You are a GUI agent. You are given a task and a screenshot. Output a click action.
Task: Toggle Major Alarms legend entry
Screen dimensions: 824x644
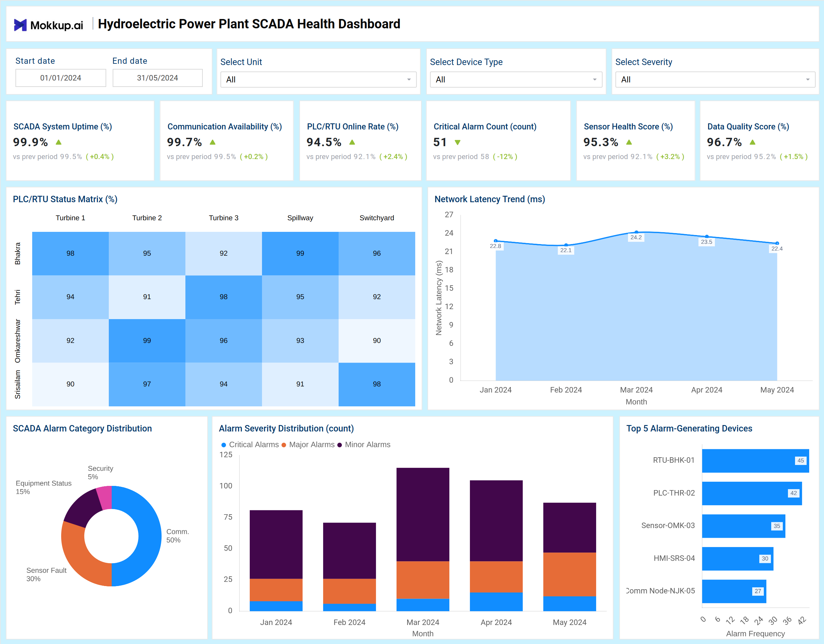pos(308,445)
